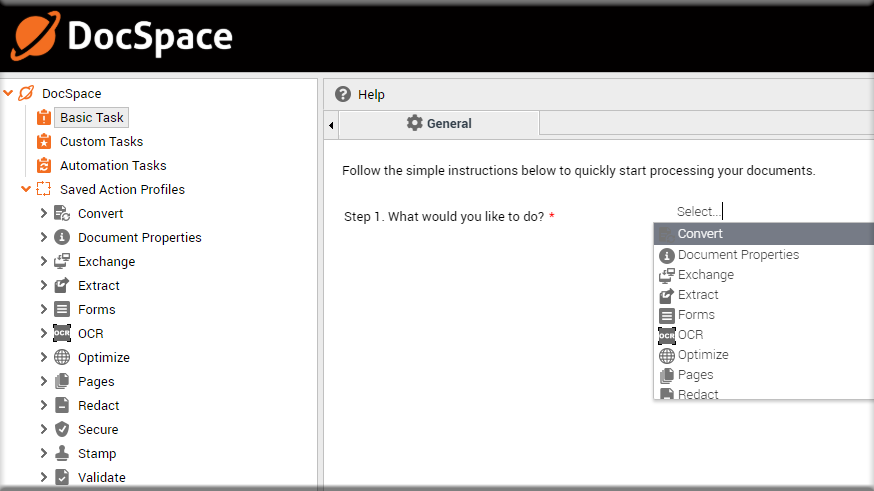The height and width of the screenshot is (491, 874).
Task: Collapse the root DocSpace tree node
Action: [x=8, y=93]
